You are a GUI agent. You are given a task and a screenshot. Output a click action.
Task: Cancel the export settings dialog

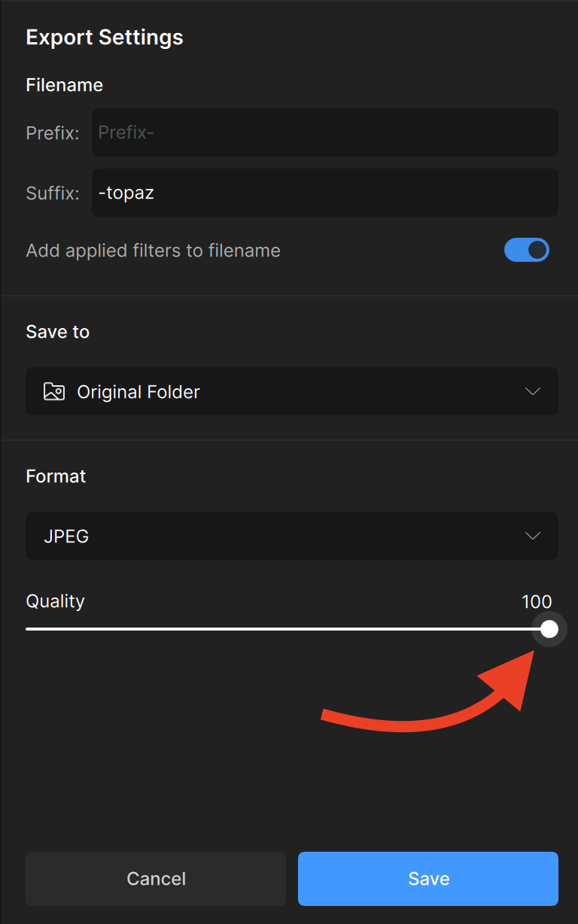point(156,879)
